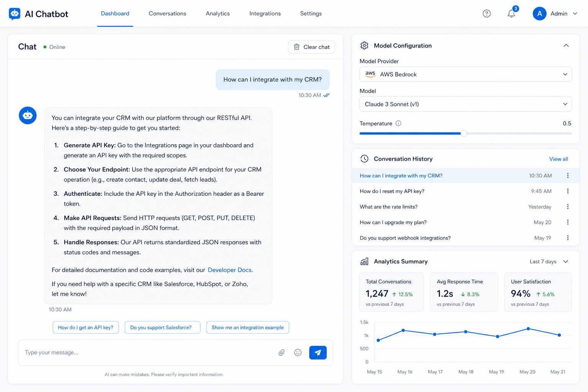Click the AWS logo in Model Provider
Screen dimensions: 588x392
point(370,74)
